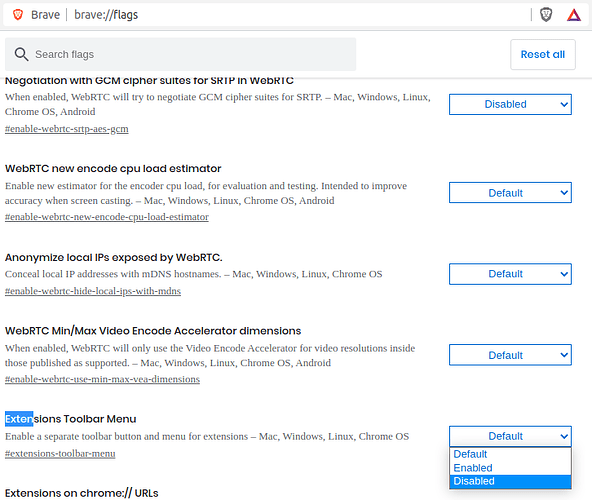Open the #enable-webrtc-use-min-max-vea-dimensions link

point(102,379)
